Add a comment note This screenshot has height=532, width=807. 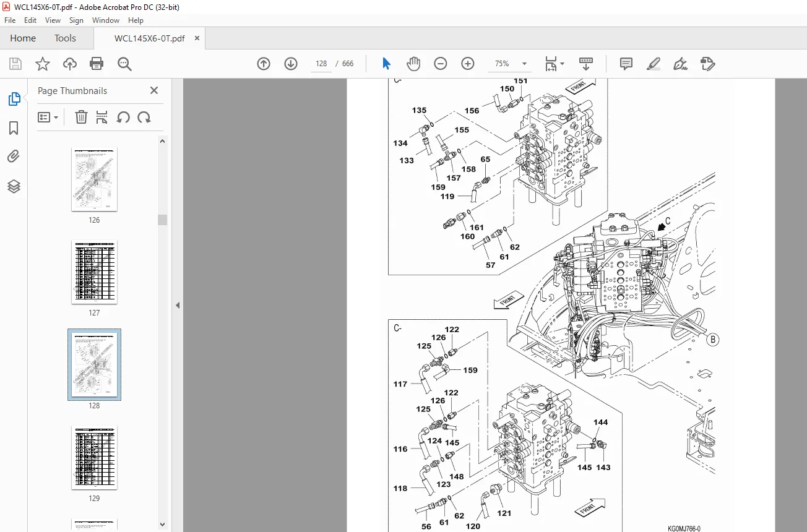[x=626, y=64]
